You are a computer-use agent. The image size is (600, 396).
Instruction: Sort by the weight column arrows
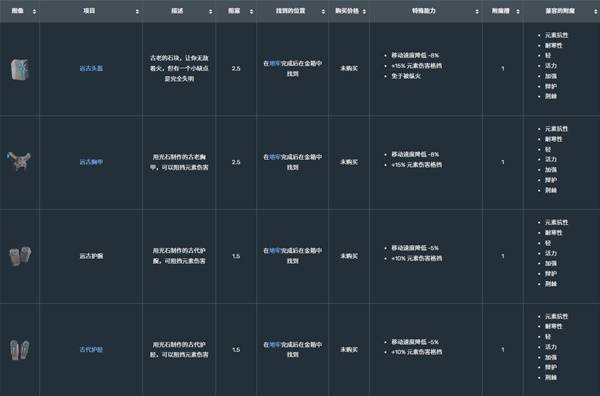click(251, 11)
